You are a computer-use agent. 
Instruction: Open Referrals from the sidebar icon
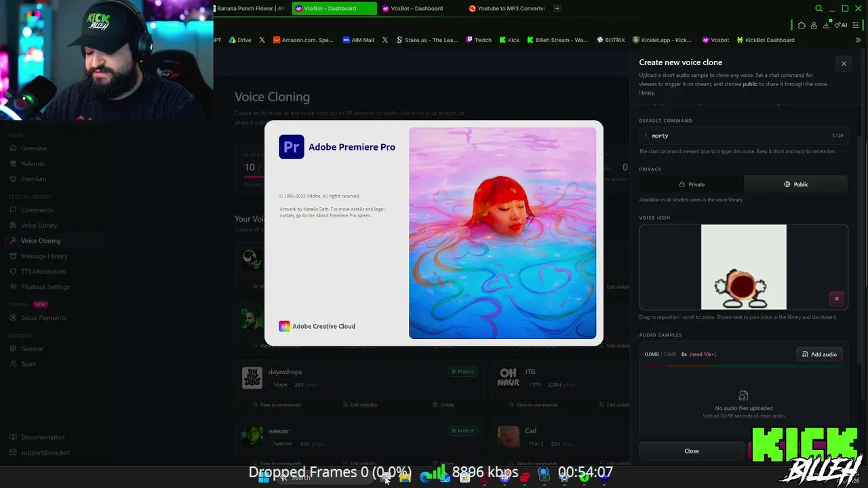click(14, 163)
